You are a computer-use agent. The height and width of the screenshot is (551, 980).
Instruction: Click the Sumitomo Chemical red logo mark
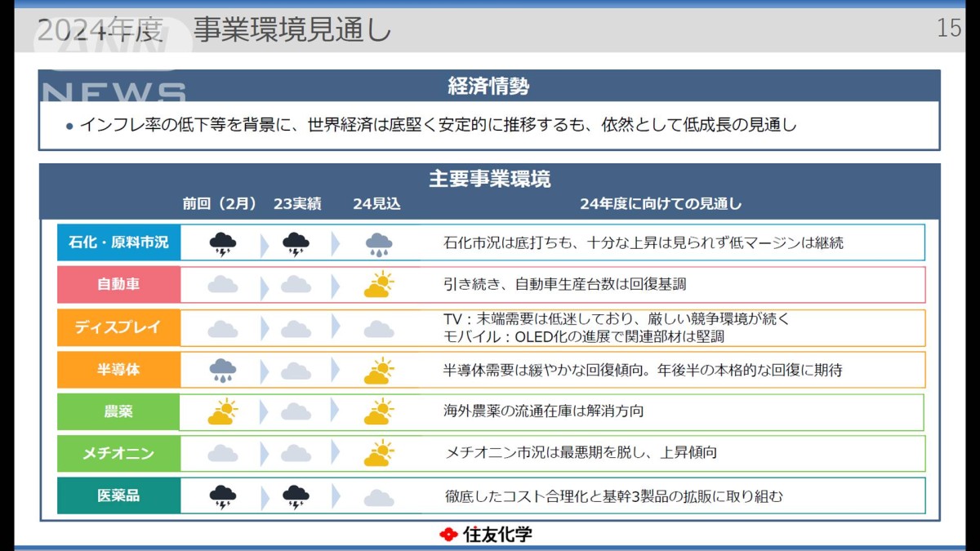(448, 535)
